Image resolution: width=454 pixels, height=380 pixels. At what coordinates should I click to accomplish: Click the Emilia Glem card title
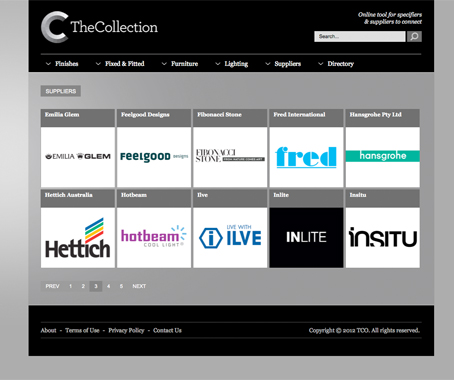62,115
